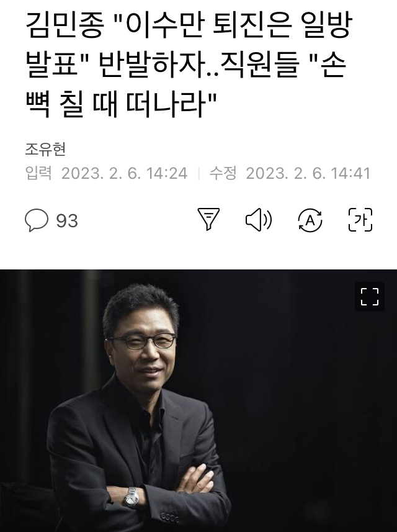Tap the comment count 93
The image size is (397, 532).
pyautogui.click(x=67, y=221)
